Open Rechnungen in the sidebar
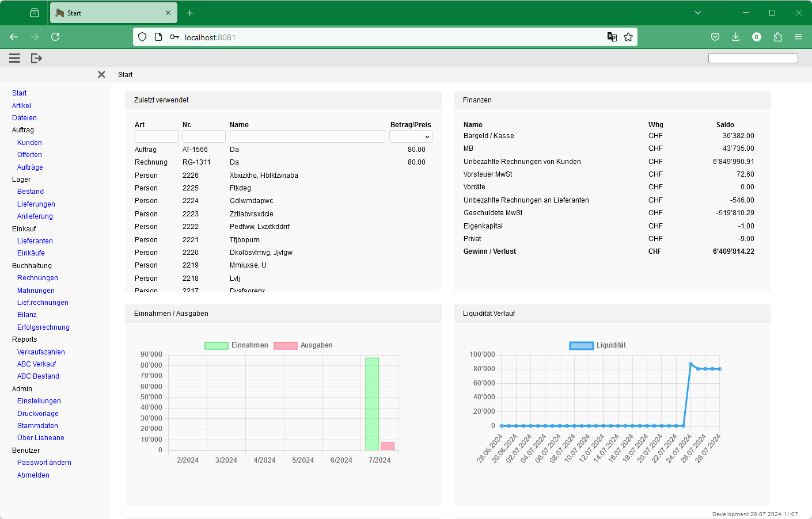This screenshot has width=812, height=519. pos(37,278)
